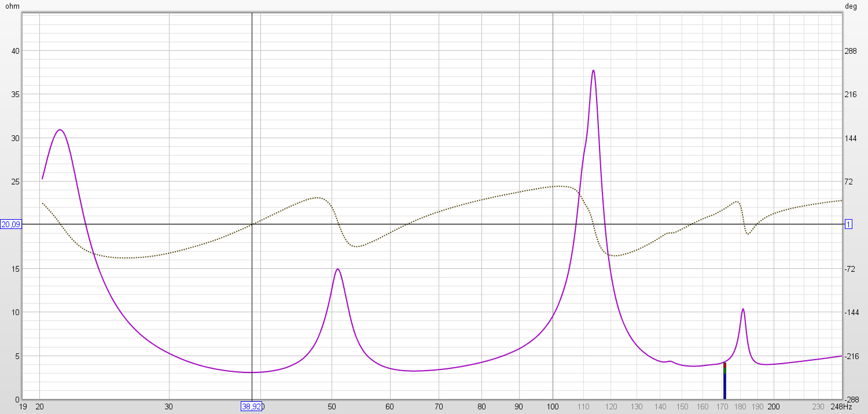Click the -144 deg tick label
This screenshot has width=868, height=414.
(x=852, y=312)
